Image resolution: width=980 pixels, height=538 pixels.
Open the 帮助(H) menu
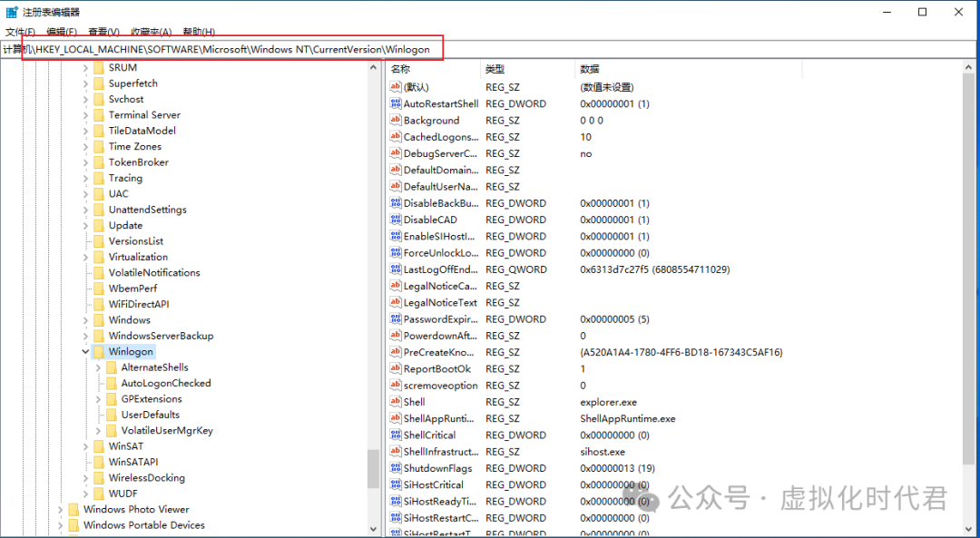[199, 32]
